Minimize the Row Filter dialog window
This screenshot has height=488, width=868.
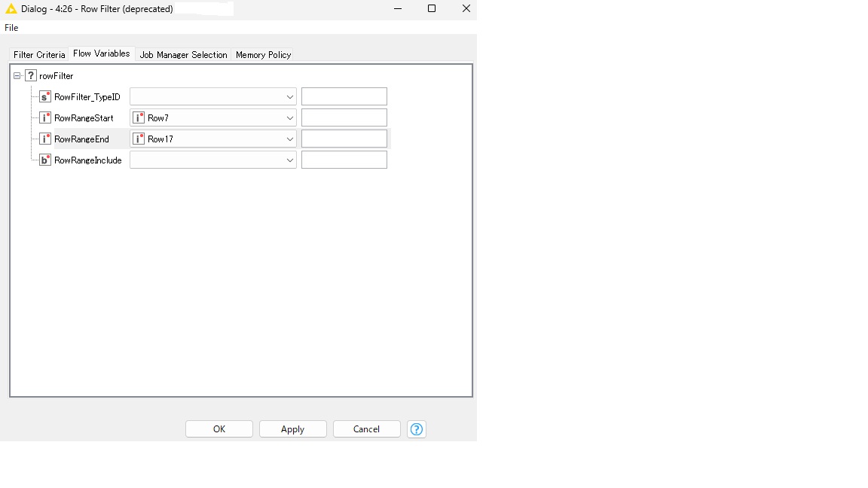[x=398, y=8]
